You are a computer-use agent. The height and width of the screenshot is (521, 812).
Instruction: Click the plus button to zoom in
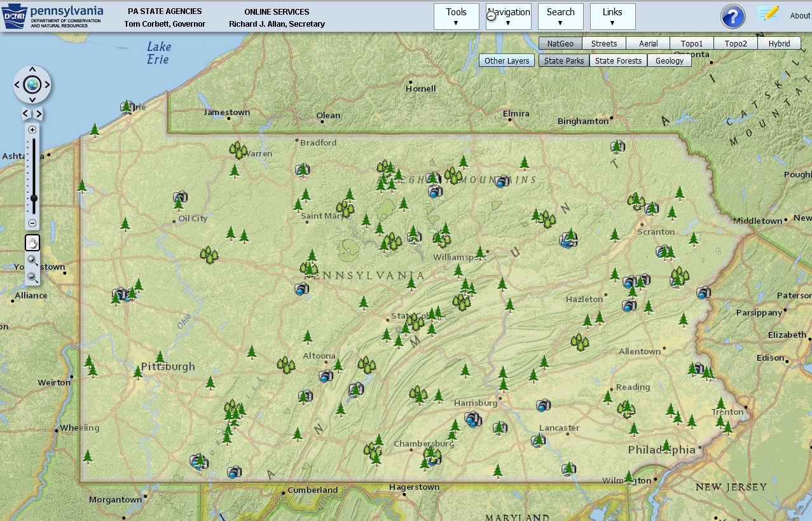click(x=32, y=129)
